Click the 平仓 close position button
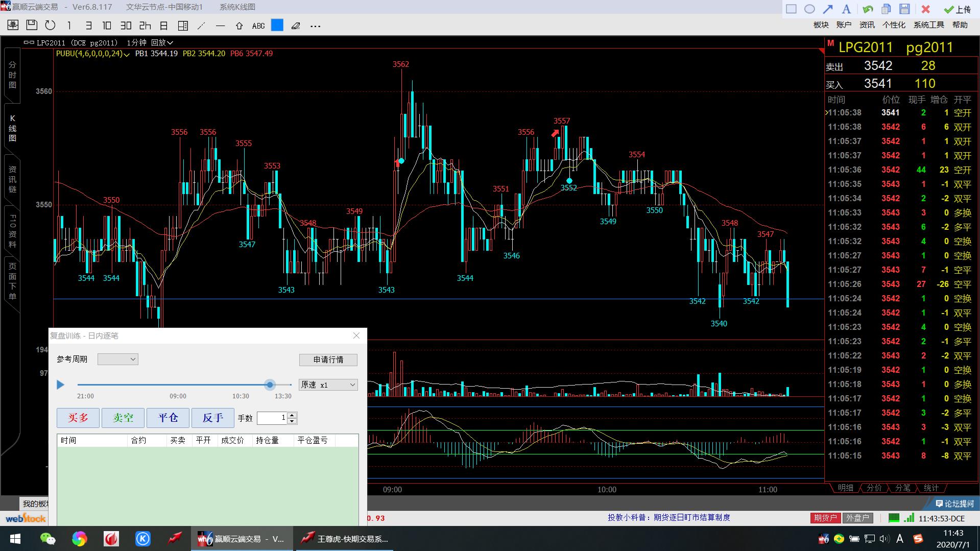The height and width of the screenshot is (551, 980). click(x=168, y=418)
